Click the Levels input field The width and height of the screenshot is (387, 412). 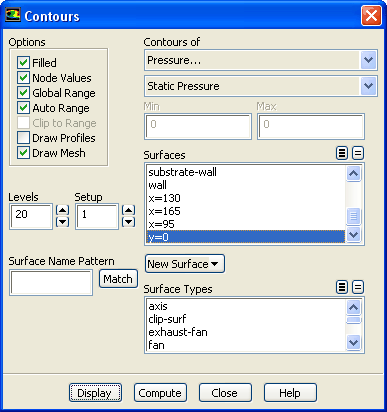31,216
